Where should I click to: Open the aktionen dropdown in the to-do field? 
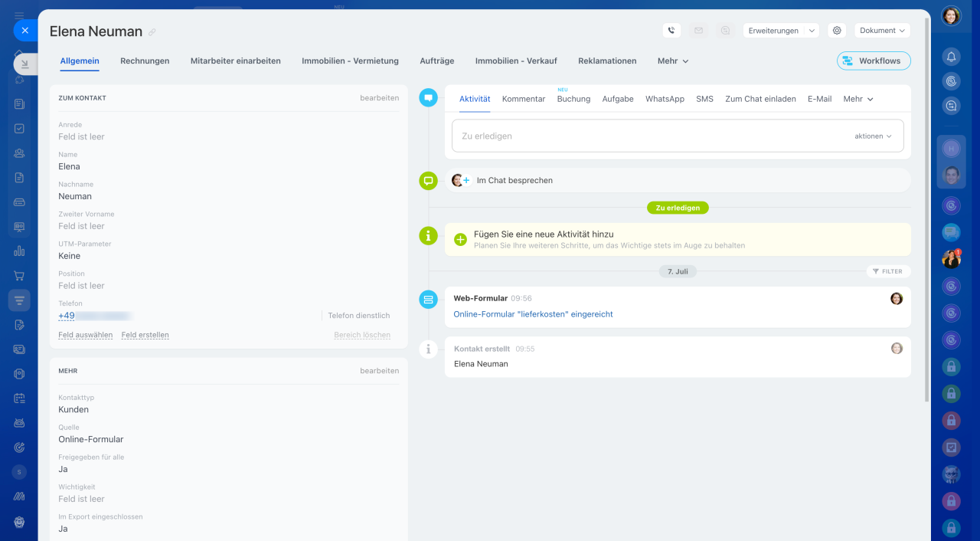874,136
